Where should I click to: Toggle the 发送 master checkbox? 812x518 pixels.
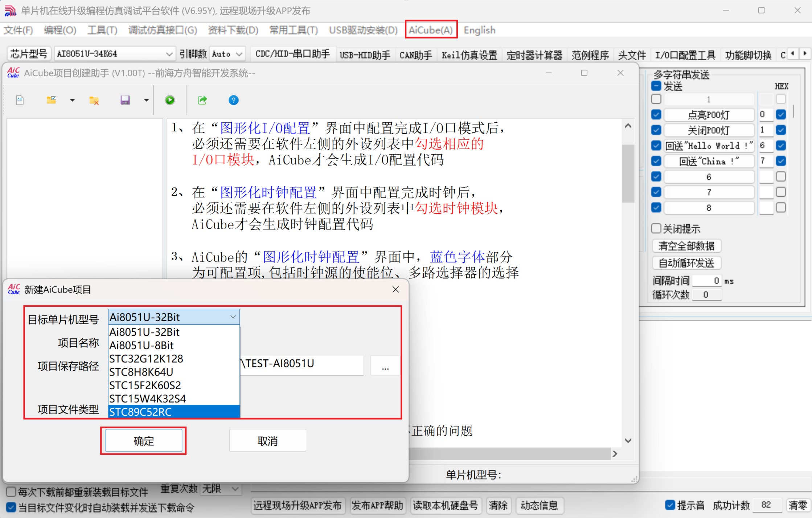coord(656,86)
